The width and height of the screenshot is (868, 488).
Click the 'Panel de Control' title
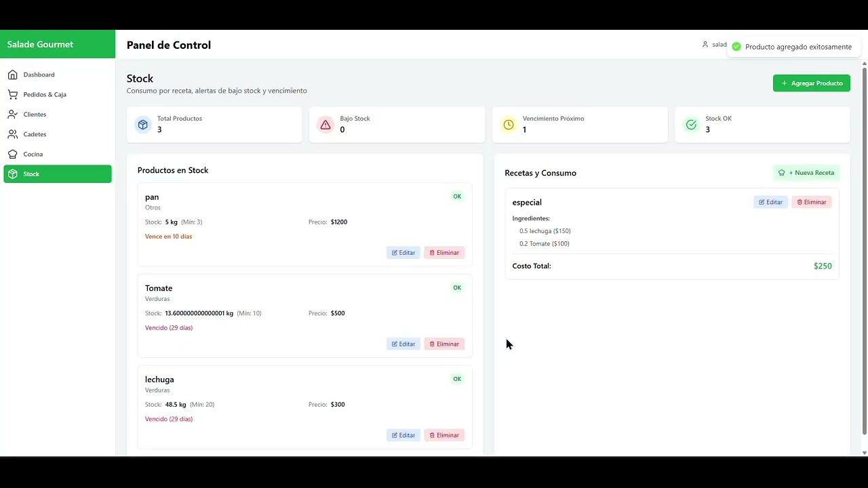169,45
